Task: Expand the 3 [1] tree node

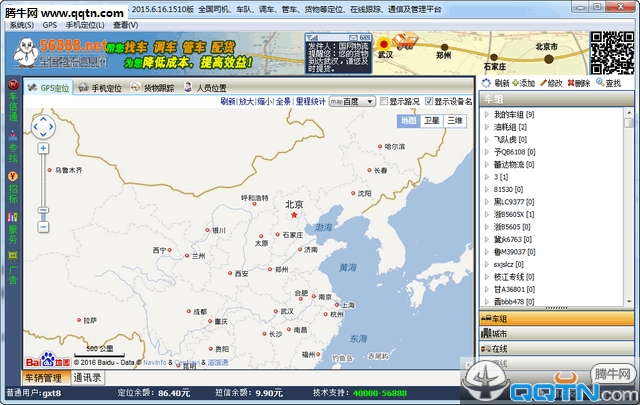Action: tap(487, 177)
